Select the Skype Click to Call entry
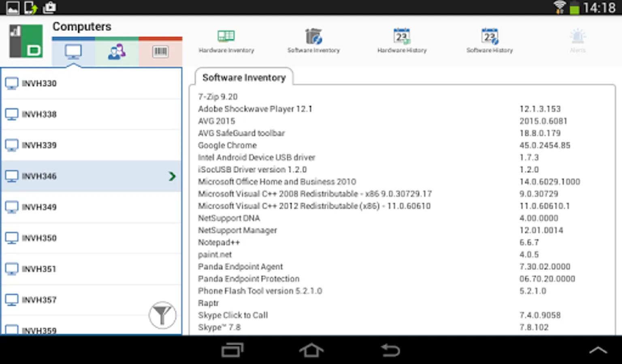Screen dimensions: 622x364 coord(233,315)
